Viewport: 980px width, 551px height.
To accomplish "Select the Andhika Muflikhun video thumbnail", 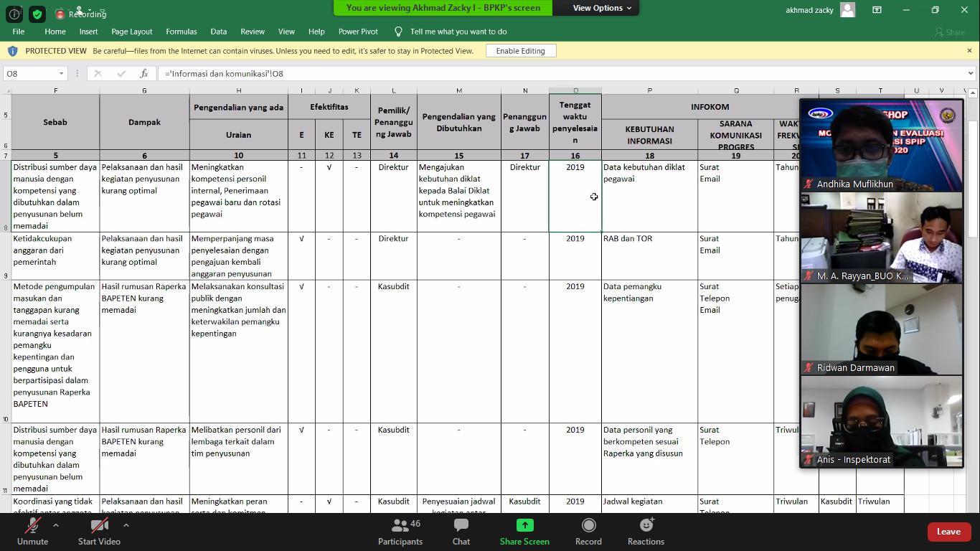I will tap(882, 146).
